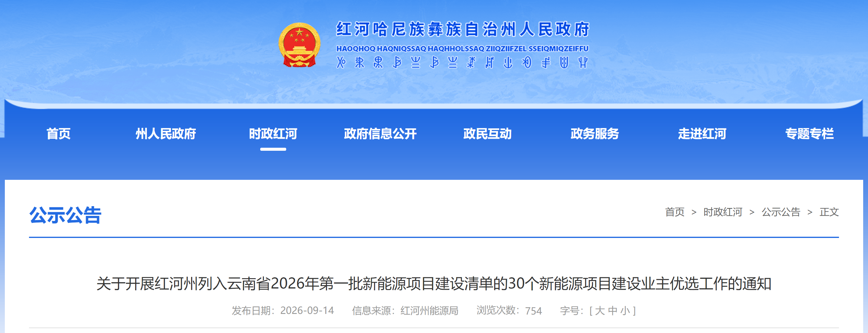Image resolution: width=868 pixels, height=333 pixels.
Task: Open the 政务服务 navigation item
Action: (595, 134)
